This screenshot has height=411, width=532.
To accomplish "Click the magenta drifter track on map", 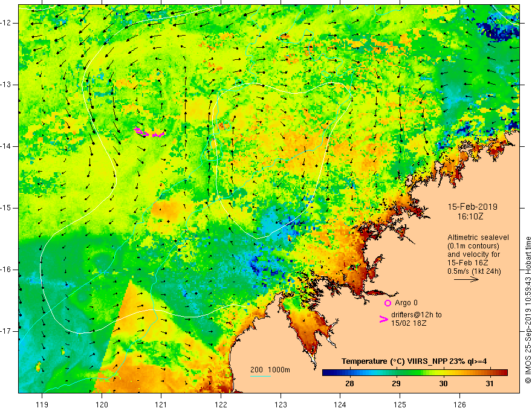I will (x=149, y=132).
